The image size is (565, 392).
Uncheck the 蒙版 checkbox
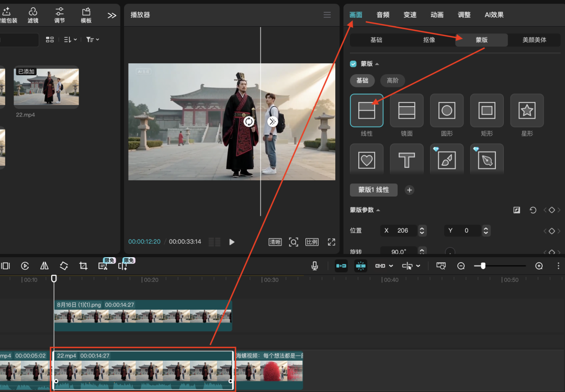click(353, 64)
